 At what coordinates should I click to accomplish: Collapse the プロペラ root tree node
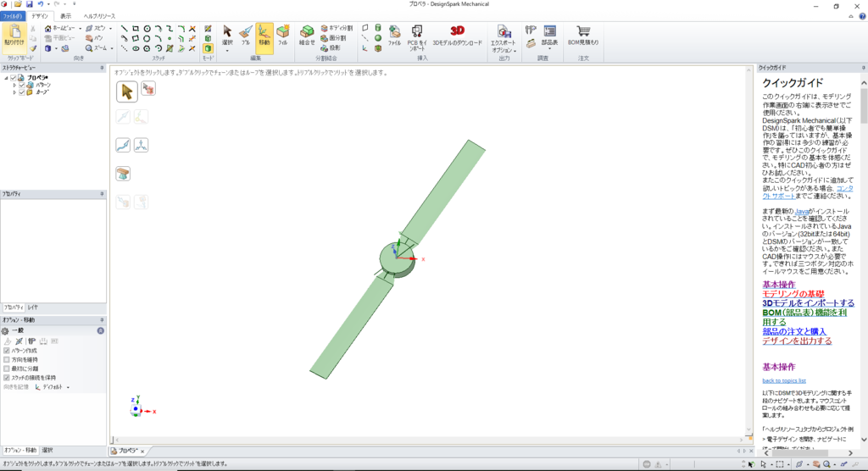7,78
